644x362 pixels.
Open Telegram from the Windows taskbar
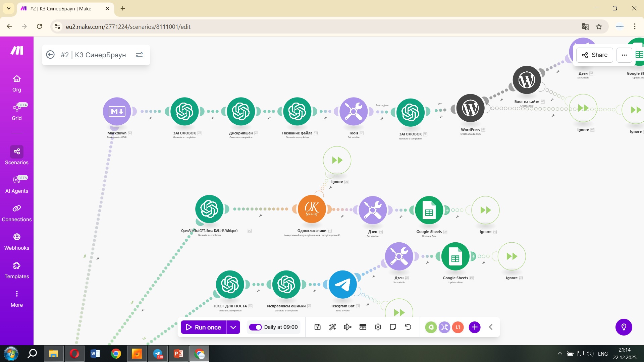point(158,354)
